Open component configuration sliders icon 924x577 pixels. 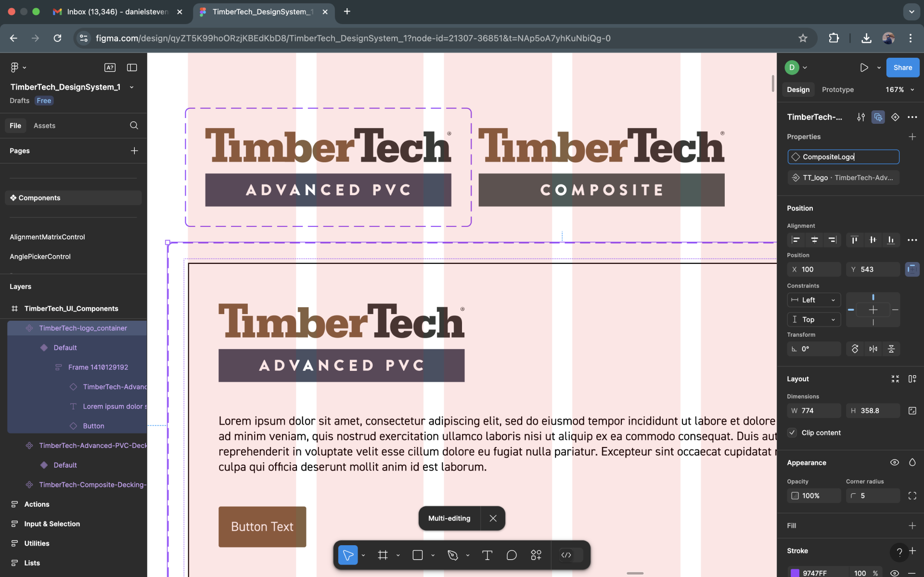[861, 117]
